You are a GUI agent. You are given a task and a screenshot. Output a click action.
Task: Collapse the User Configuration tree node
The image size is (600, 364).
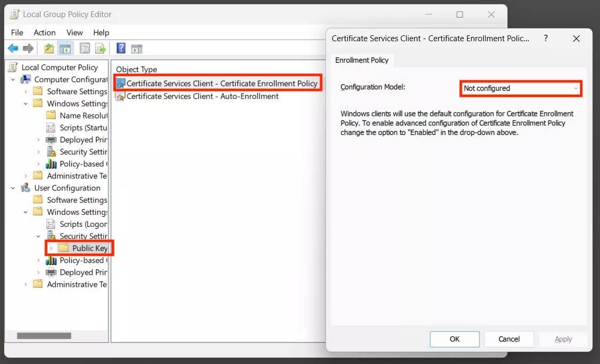point(13,188)
